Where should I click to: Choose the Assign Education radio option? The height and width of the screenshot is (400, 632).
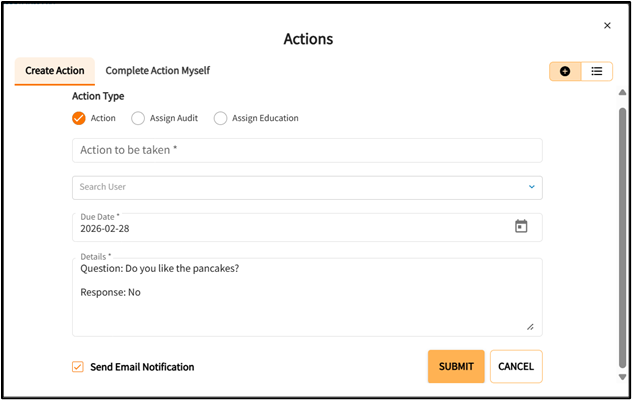click(220, 118)
